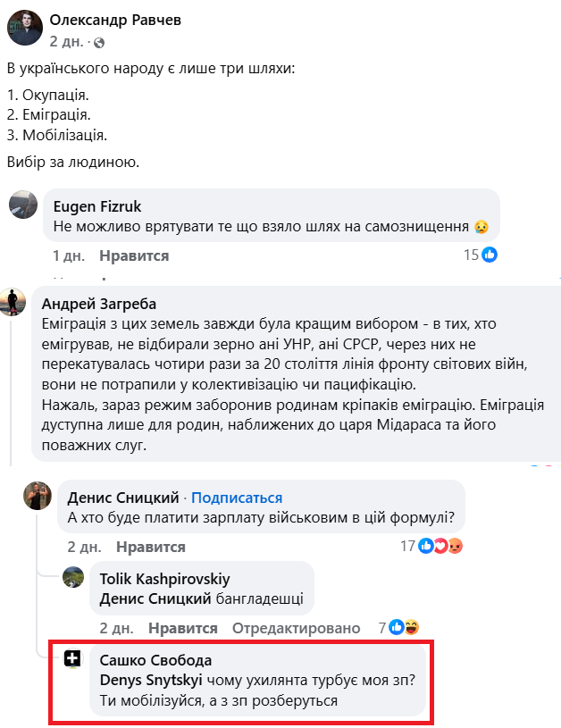Click the like reaction icon showing 15
This screenshot has width=561, height=728.
[490, 255]
